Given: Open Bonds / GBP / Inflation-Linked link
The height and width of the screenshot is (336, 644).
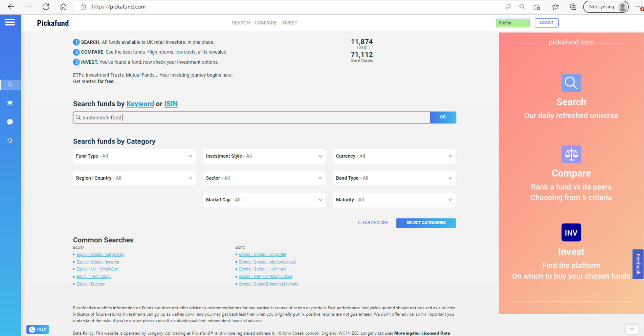Looking at the screenshot, I should click(x=266, y=277).
